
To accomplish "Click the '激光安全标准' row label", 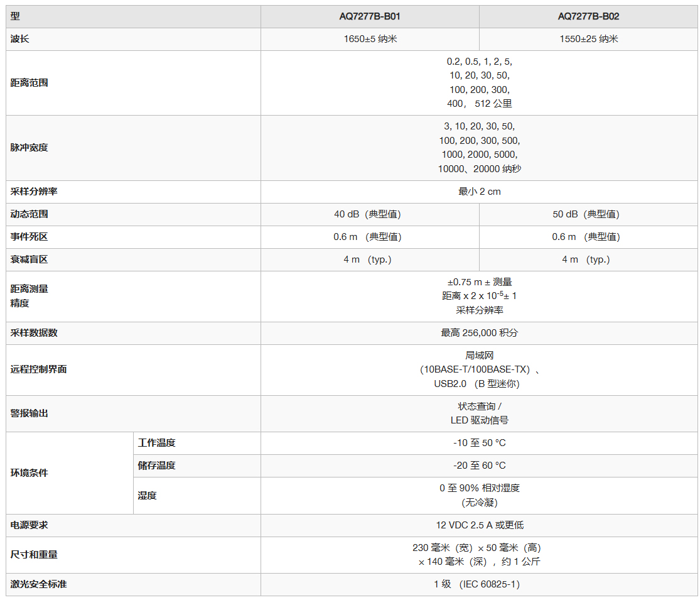I will (38, 584).
